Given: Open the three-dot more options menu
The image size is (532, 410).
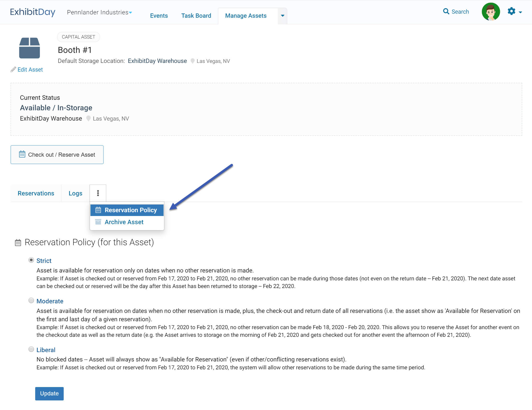Looking at the screenshot, I should (x=98, y=193).
